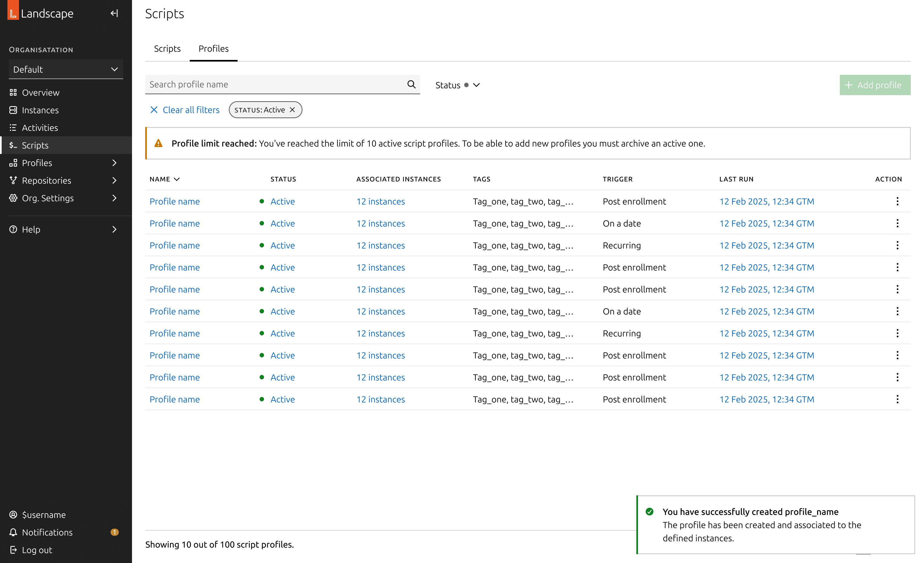Select the Profiles tab
Image resolution: width=924 pixels, height=563 pixels.
click(x=213, y=49)
